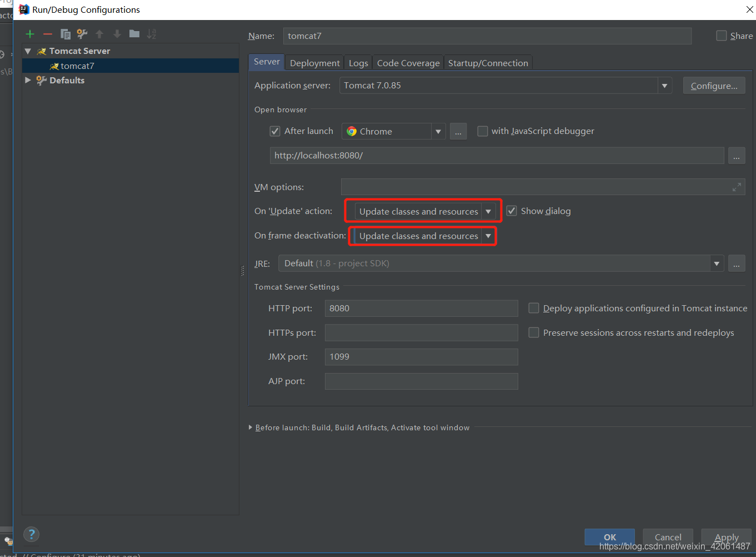Open URL picker ellipsis beside localhost URL

[737, 156]
